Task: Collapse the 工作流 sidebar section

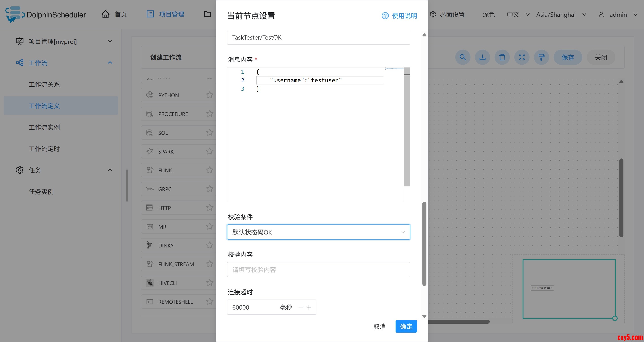Action: [x=110, y=63]
